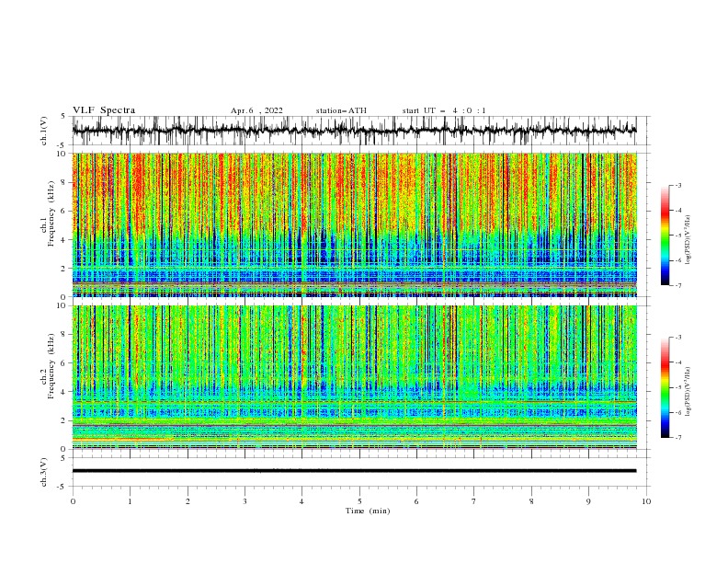Click the ch.2 spectrogram color scale bar
Image resolution: width=728 pixels, height=563 pixels.
coord(665,387)
